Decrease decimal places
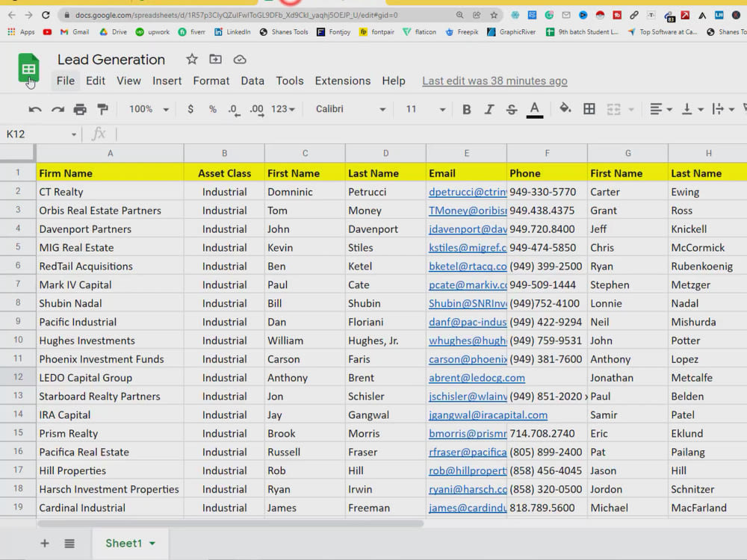 point(233,110)
